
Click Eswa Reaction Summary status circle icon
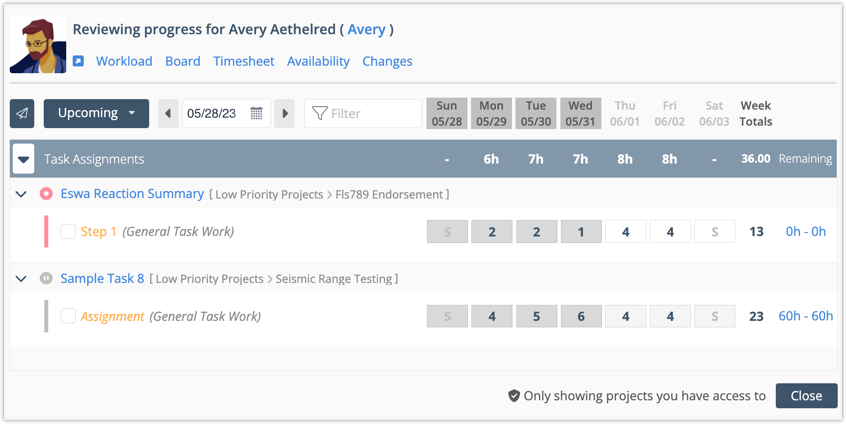click(x=46, y=194)
